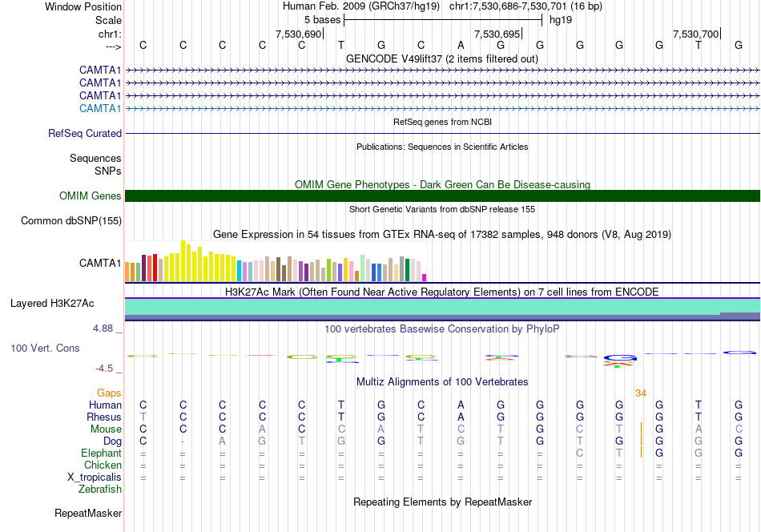Open the 100 Vert. Cons track label
The image size is (761, 532).
tap(45, 348)
